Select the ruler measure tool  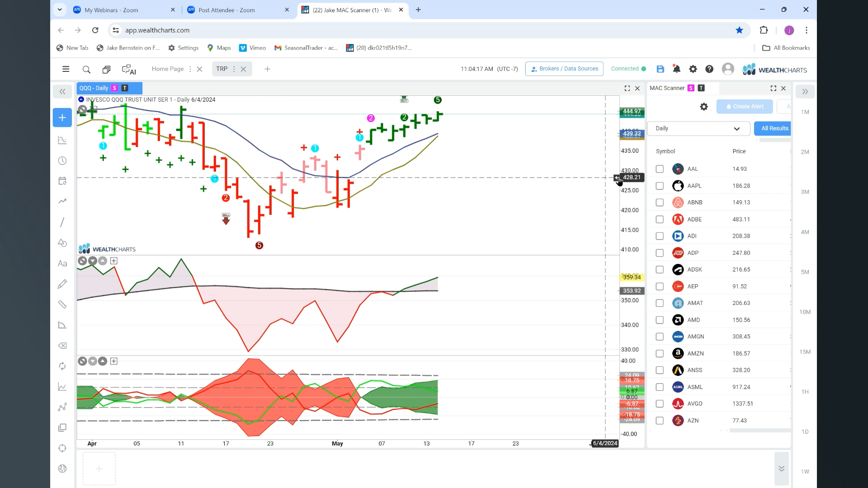pos(62,305)
